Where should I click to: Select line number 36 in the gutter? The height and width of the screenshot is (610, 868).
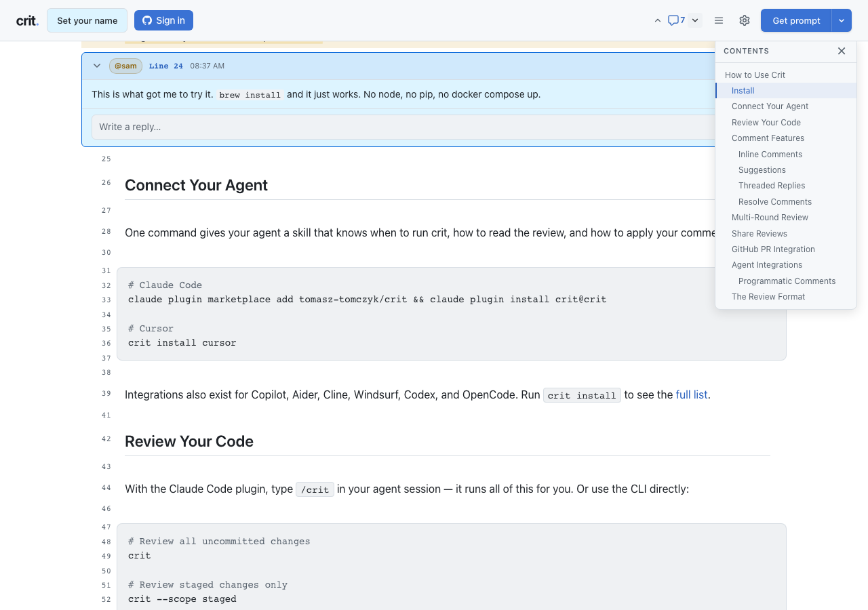[106, 343]
